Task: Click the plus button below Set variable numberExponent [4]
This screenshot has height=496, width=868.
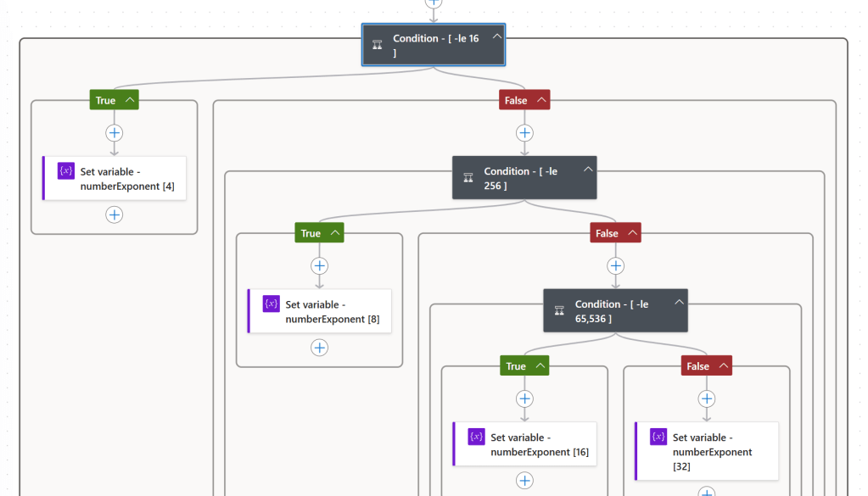Action: tap(114, 215)
